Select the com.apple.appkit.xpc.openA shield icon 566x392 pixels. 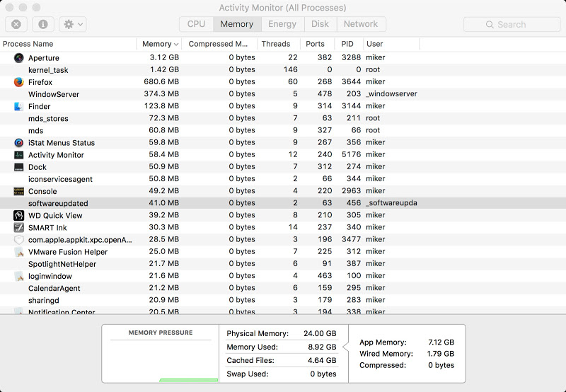click(x=19, y=240)
